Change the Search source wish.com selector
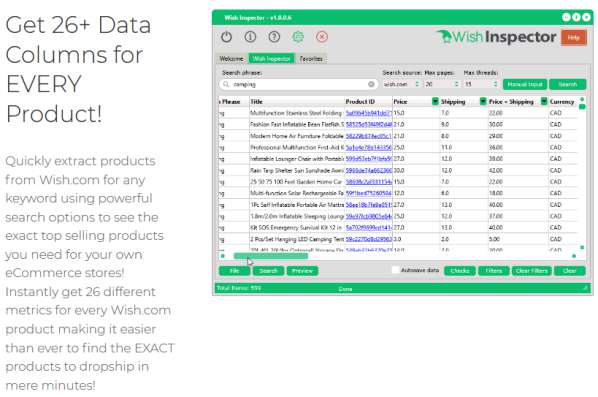The image size is (598, 397). 401,84
